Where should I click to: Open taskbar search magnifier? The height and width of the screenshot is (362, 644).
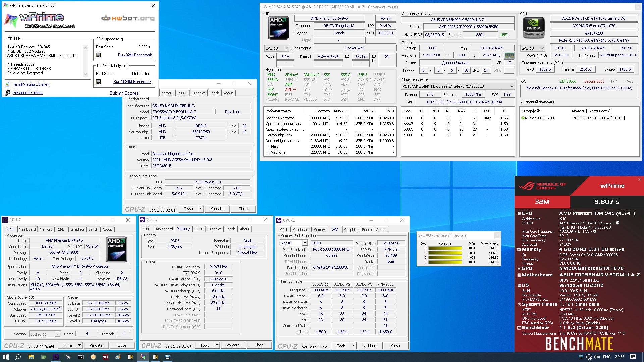click(18, 357)
